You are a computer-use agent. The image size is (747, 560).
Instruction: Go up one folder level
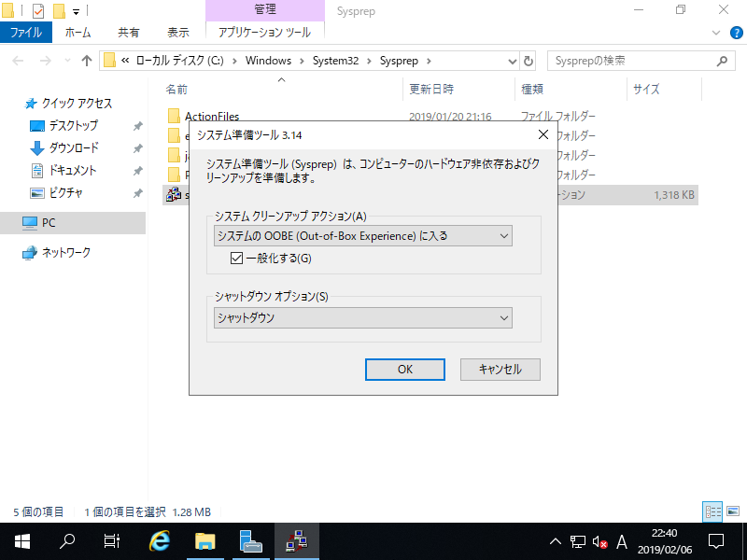(86, 61)
